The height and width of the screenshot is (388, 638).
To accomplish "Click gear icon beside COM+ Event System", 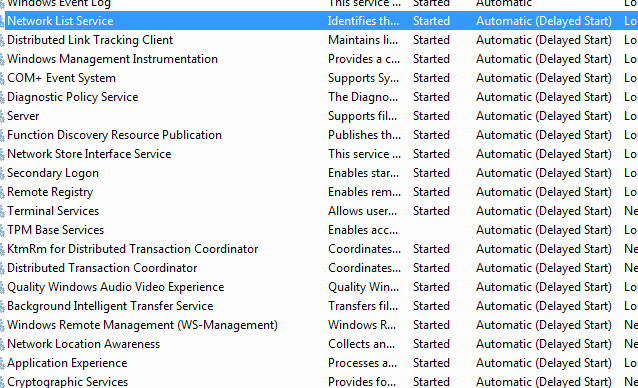I will [2, 78].
